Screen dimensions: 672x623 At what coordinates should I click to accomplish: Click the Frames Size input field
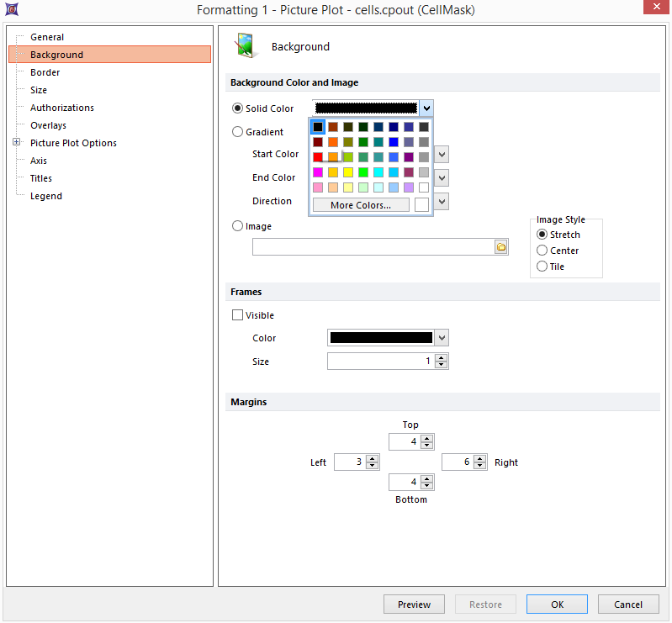380,361
